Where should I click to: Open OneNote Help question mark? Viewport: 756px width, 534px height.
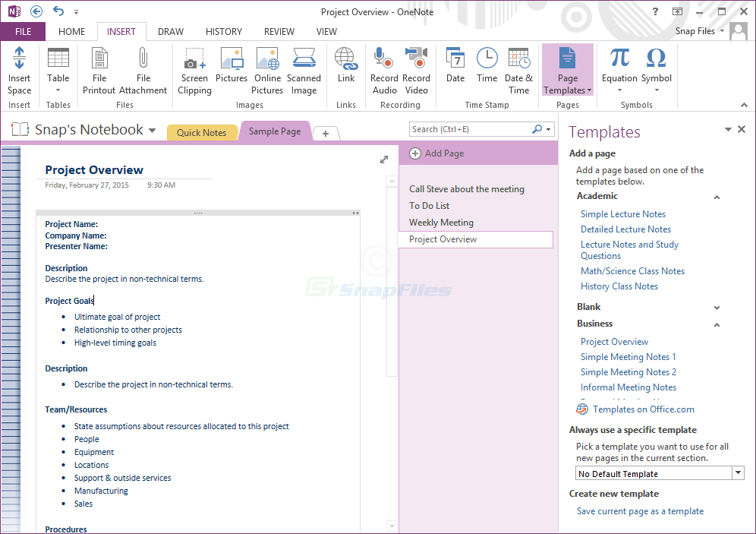coord(655,11)
